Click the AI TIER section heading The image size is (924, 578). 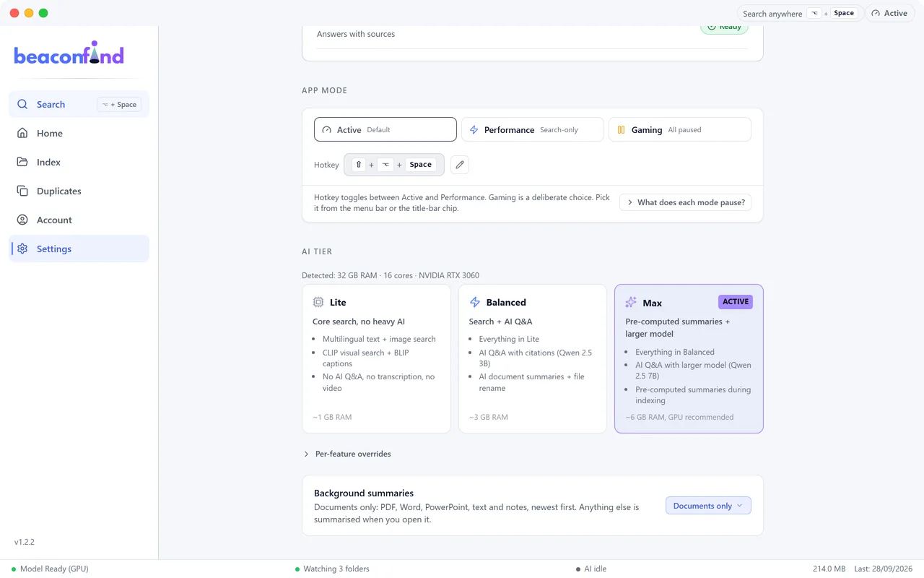[x=317, y=251]
